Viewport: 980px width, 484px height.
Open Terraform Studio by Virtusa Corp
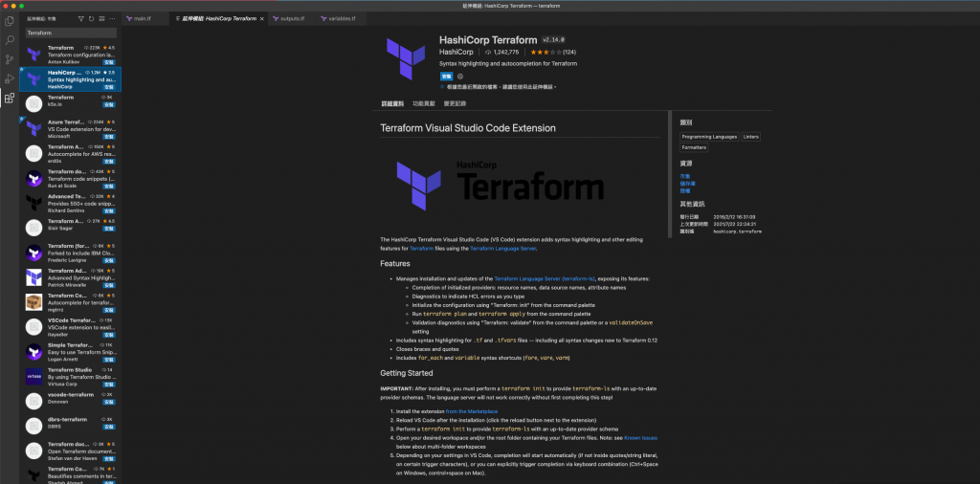pyautogui.click(x=71, y=377)
